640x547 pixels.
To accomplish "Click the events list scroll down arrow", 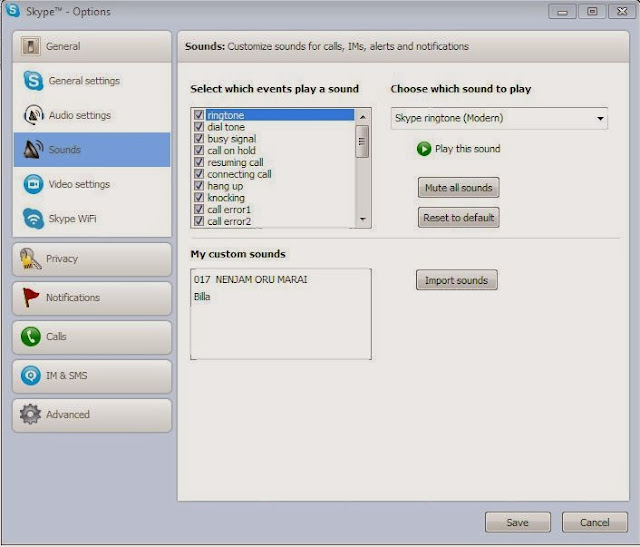I will pyautogui.click(x=362, y=219).
